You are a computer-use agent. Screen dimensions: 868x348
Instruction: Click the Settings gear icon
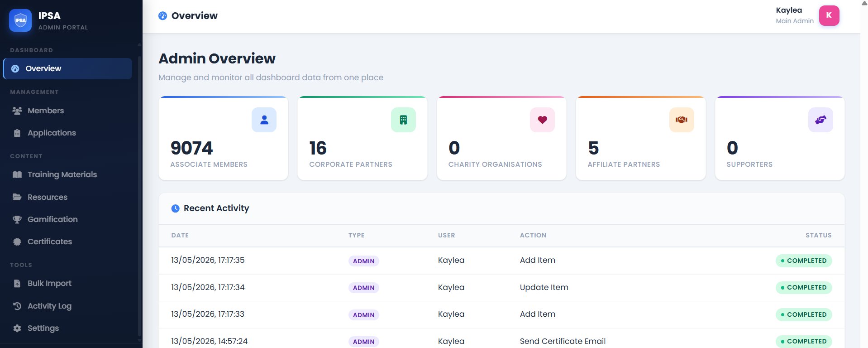[17, 328]
